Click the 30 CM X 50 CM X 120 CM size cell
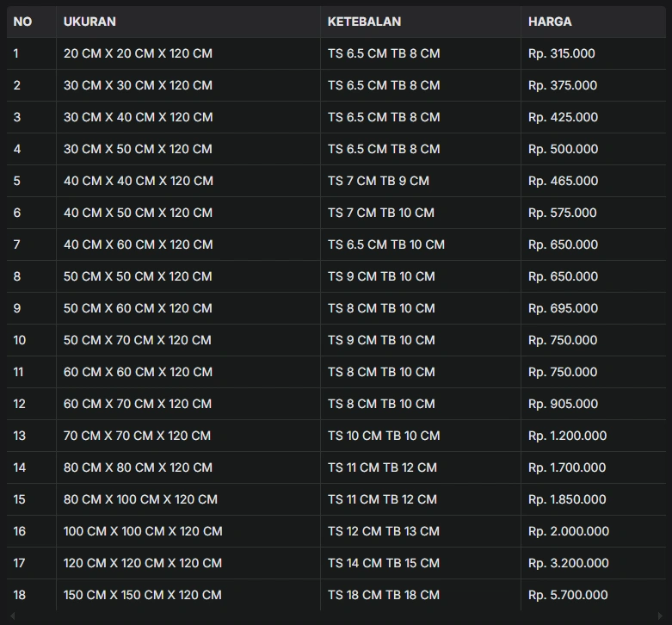672x625 pixels. pos(188,149)
